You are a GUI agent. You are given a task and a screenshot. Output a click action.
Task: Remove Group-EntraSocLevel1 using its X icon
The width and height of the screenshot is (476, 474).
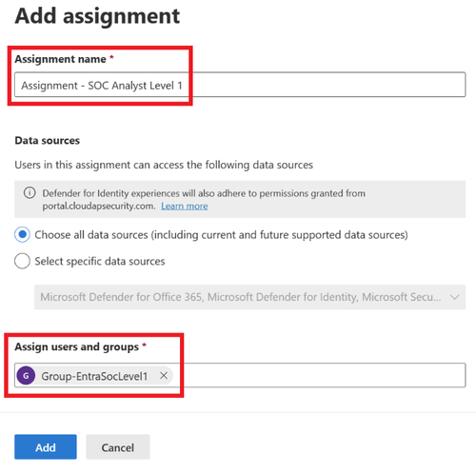(164, 376)
